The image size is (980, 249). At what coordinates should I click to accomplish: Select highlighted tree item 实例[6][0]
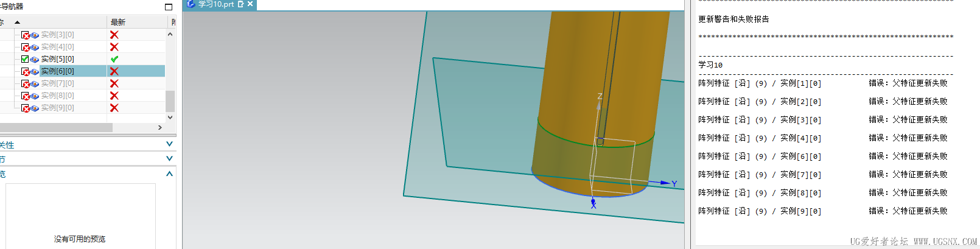[57, 71]
